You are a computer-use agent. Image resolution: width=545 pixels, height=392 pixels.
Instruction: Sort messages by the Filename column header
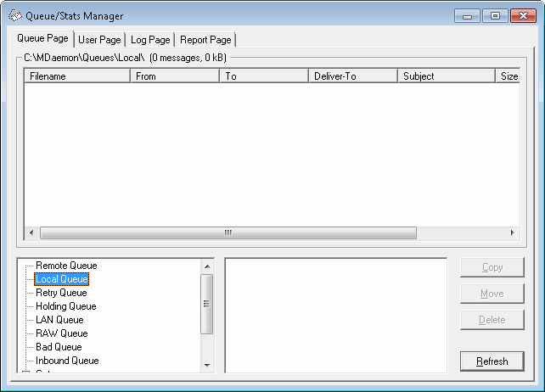(76, 76)
